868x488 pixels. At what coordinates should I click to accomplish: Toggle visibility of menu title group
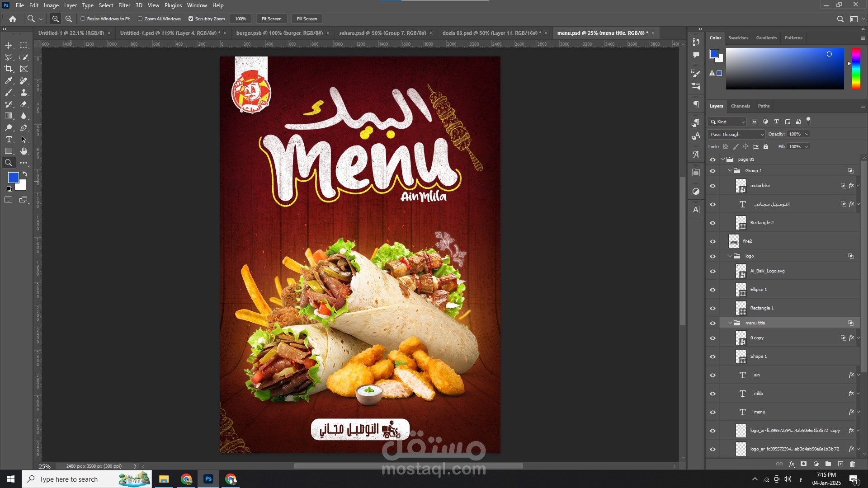pos(713,323)
